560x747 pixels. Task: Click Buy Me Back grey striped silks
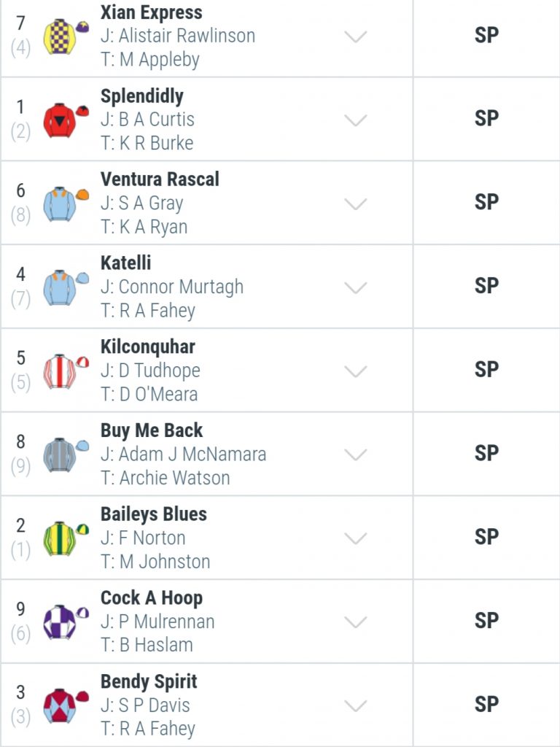click(66, 455)
